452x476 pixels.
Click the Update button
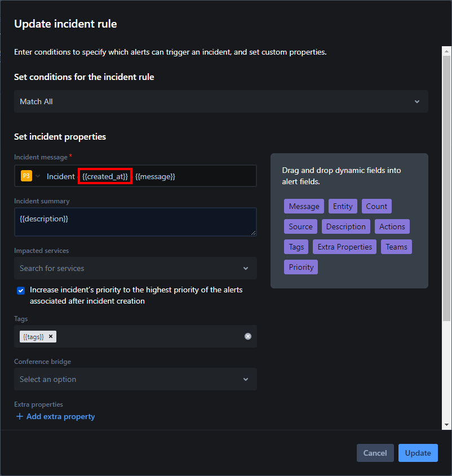pos(418,453)
